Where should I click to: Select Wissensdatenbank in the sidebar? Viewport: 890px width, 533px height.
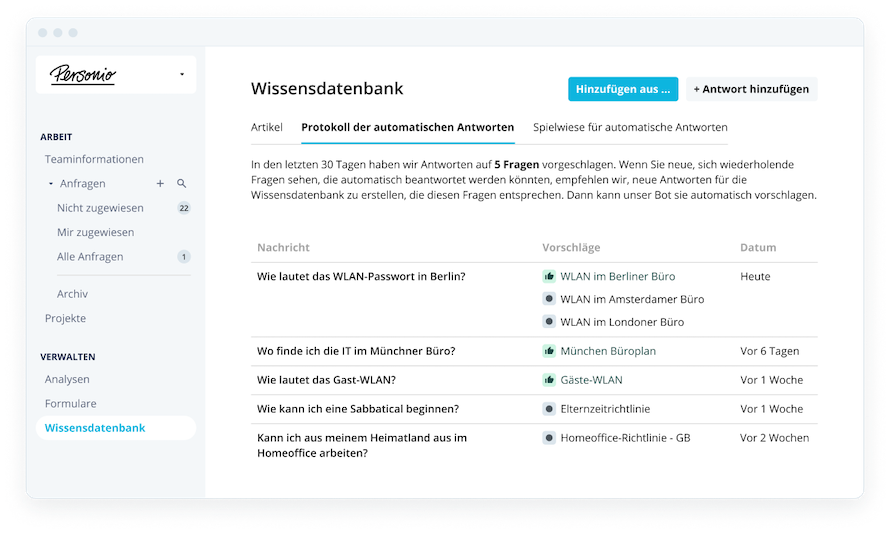coord(116,428)
